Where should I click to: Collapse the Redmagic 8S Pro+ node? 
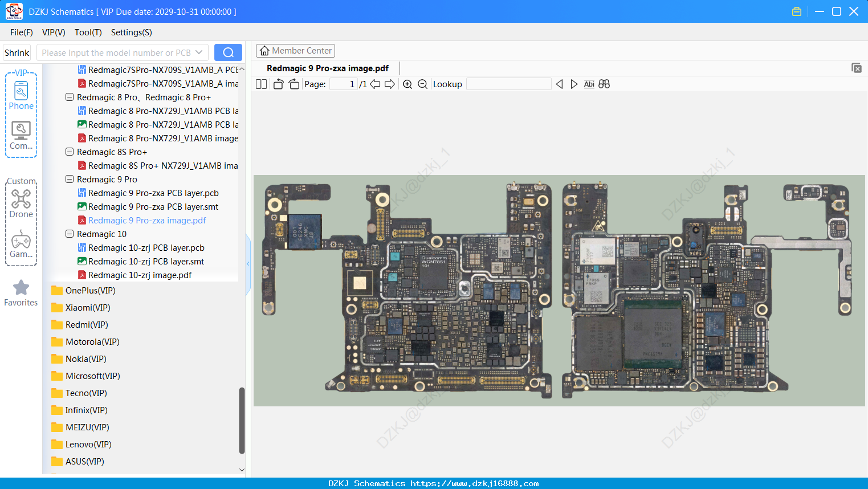tap(70, 152)
